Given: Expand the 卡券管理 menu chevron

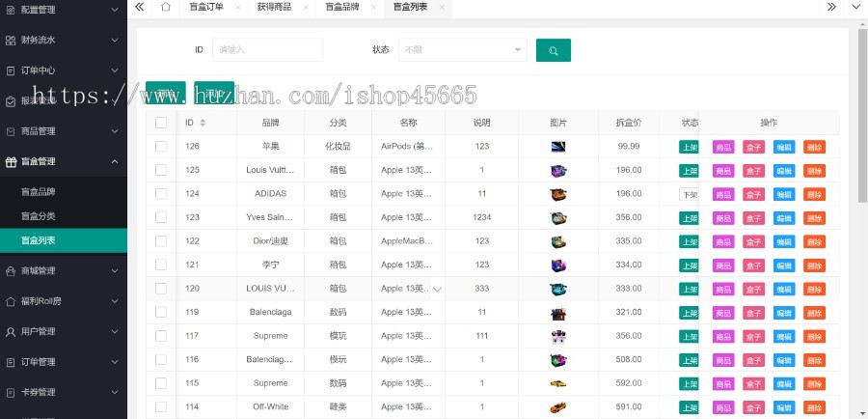Looking at the screenshot, I should coord(115,392).
